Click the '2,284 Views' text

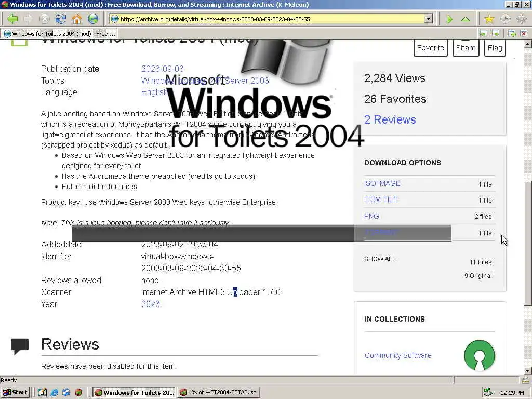tap(395, 78)
